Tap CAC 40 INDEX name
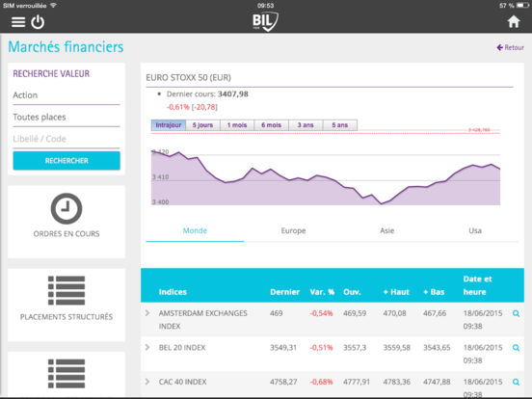532x399 pixels. coord(182,382)
